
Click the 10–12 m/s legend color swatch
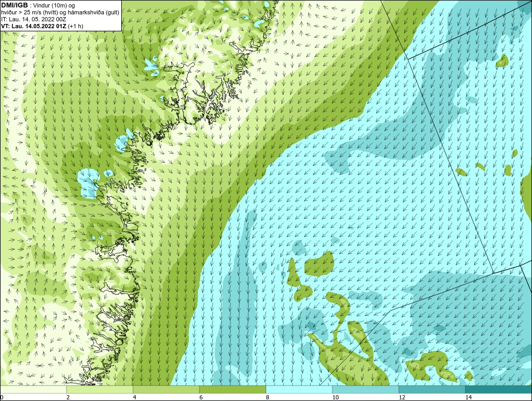tap(366, 389)
